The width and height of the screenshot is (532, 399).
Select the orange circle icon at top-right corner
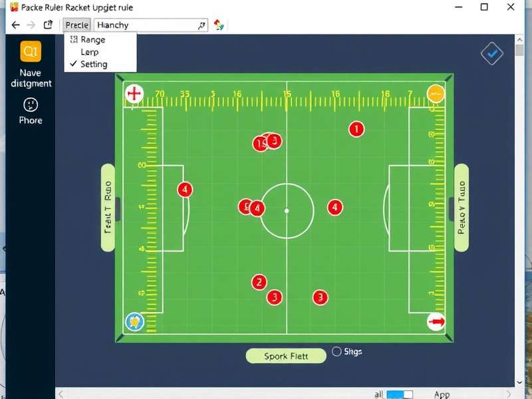tap(436, 93)
